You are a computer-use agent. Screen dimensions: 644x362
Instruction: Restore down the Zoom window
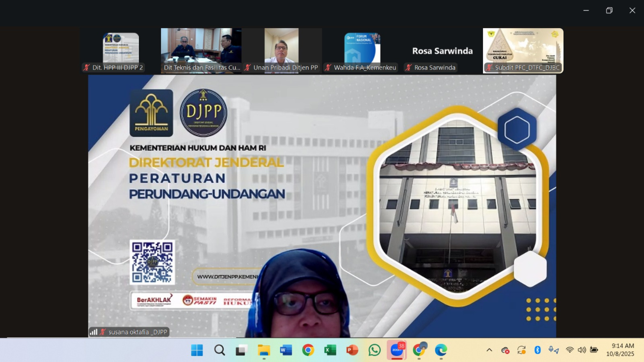pos(609,10)
